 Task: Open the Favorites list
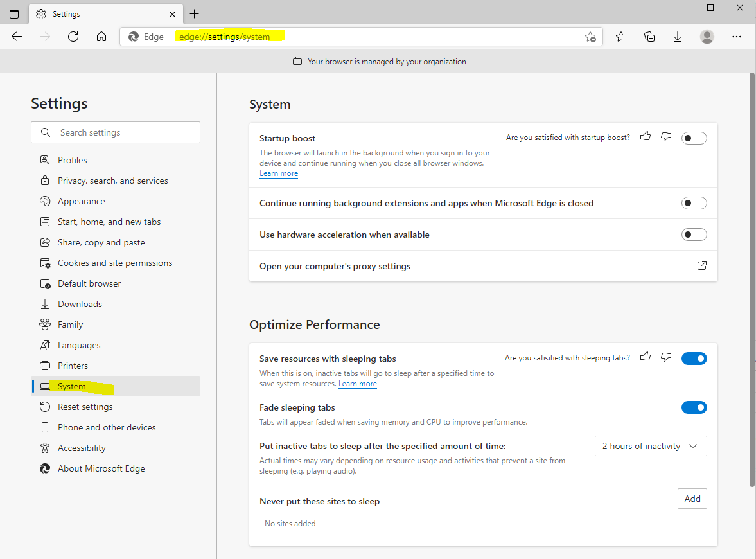coord(622,37)
